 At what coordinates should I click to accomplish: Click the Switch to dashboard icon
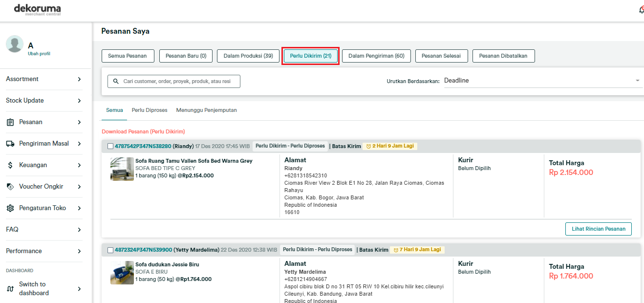point(10,289)
